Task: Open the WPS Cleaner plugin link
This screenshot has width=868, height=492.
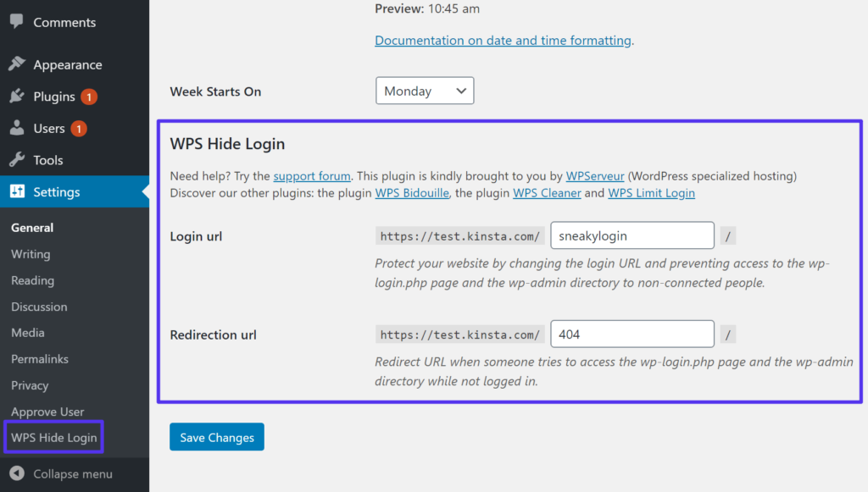Action: tap(547, 192)
